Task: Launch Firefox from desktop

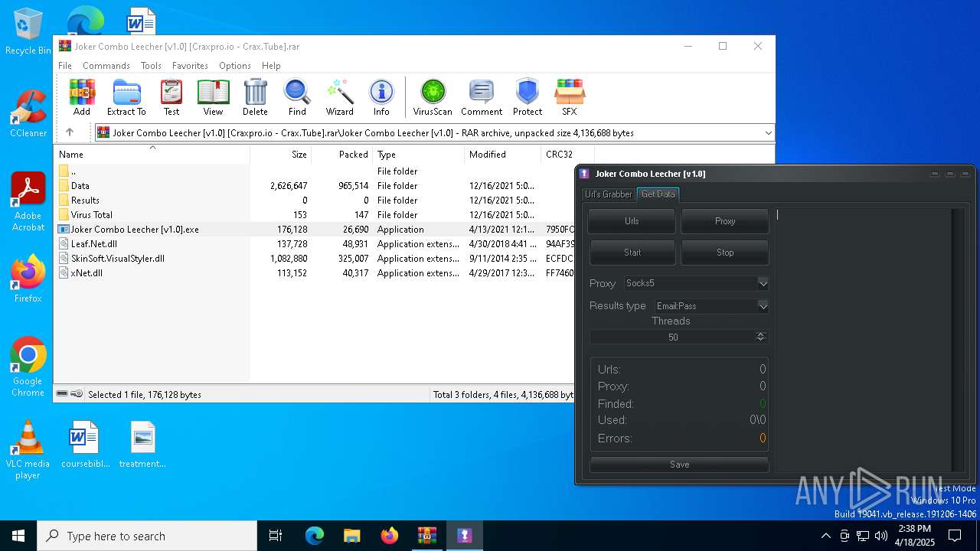Action: [28, 279]
